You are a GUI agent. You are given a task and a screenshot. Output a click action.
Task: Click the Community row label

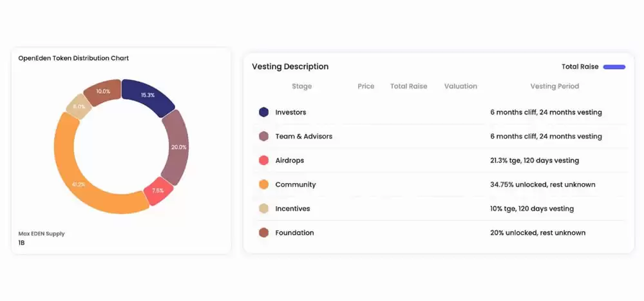296,184
